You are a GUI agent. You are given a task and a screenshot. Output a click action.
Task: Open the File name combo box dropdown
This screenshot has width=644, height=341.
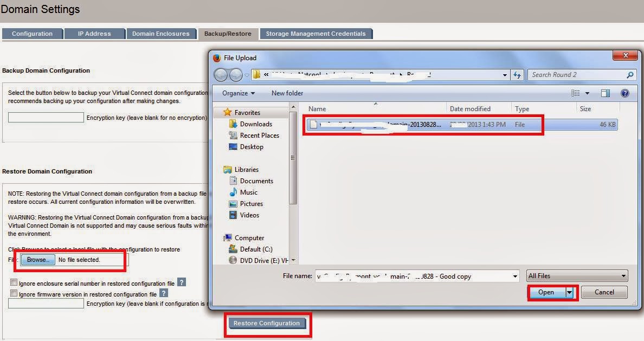coord(515,276)
